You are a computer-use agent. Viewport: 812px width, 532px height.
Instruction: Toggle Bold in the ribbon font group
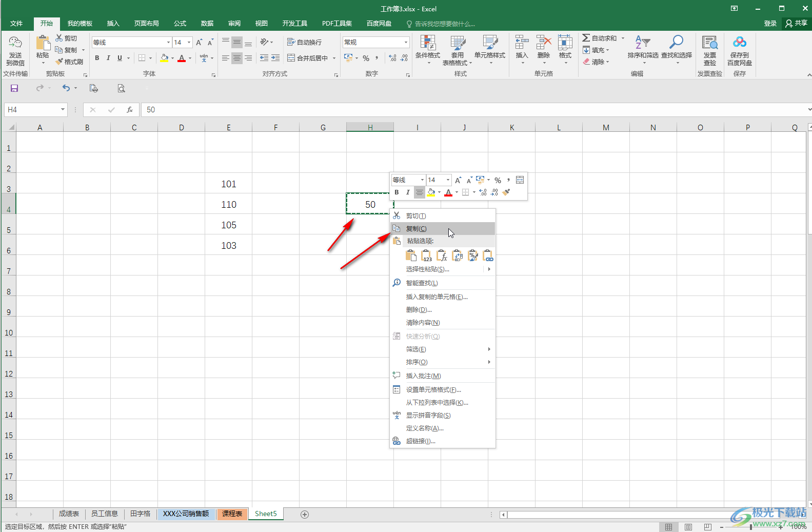(97, 58)
